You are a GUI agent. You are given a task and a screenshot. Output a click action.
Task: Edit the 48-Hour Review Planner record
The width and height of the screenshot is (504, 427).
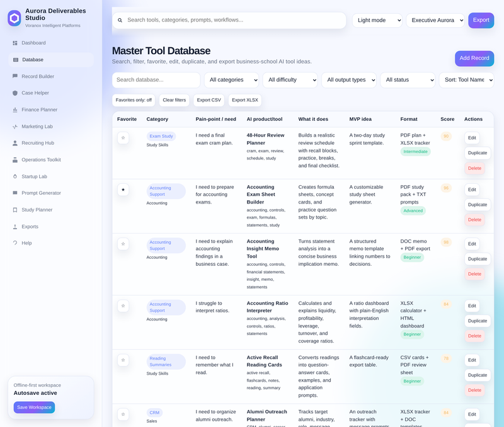pyautogui.click(x=472, y=138)
